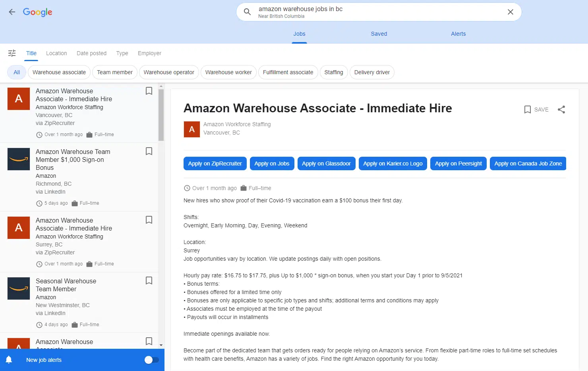Click the job details title heading

[318, 108]
